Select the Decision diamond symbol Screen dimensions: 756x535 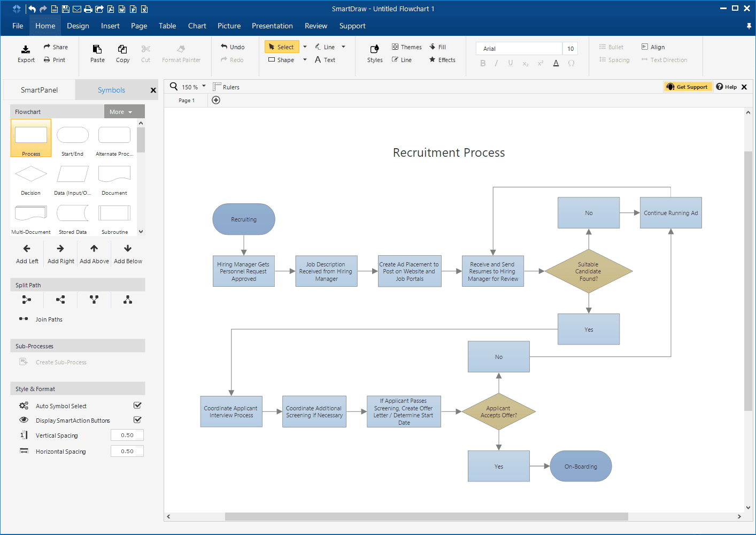click(31, 174)
